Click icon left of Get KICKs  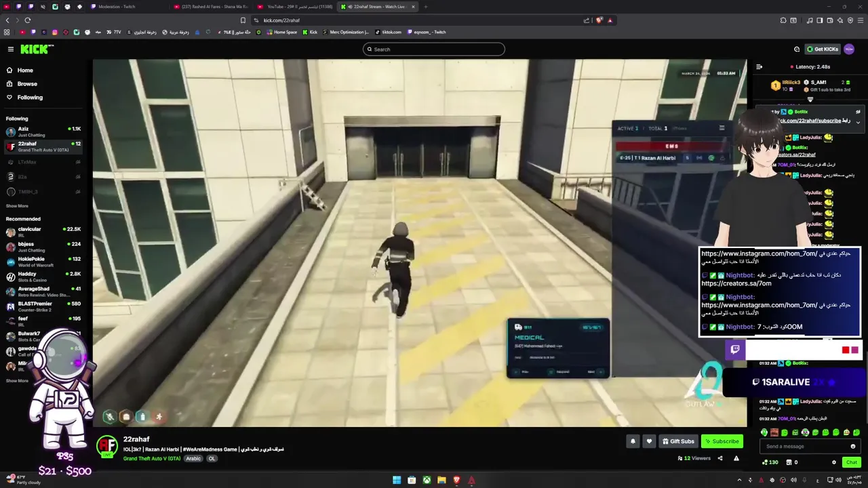point(797,49)
